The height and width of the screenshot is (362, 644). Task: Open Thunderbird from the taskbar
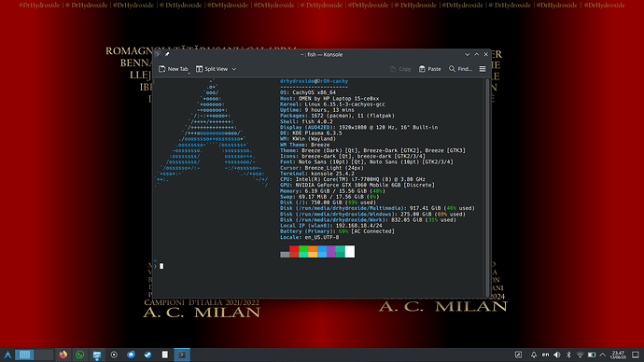[x=131, y=355]
